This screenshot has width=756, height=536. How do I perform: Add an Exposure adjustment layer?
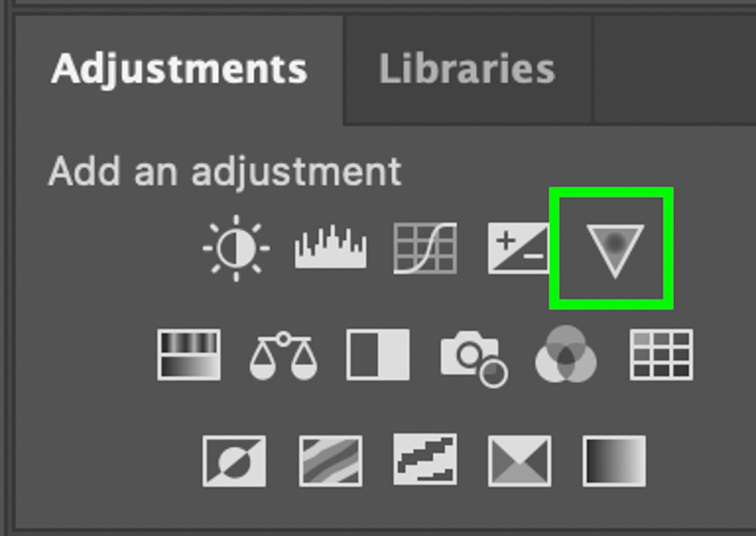[518, 248]
